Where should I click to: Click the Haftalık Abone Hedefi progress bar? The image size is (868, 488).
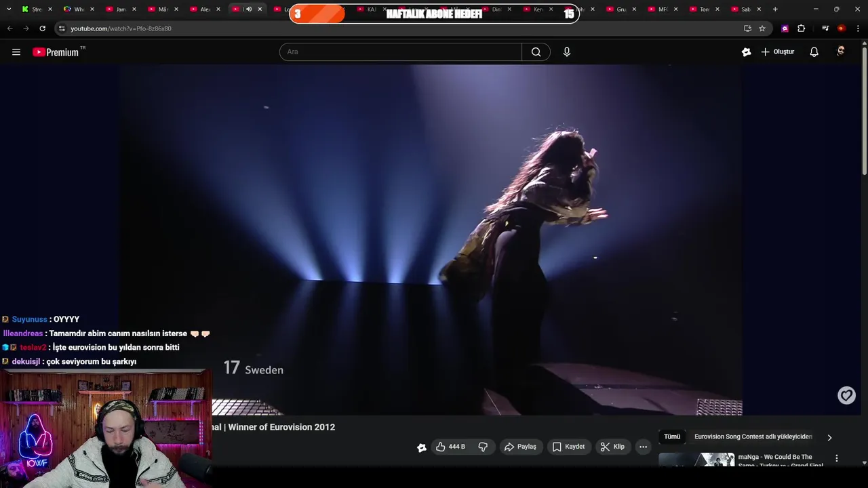434,14
